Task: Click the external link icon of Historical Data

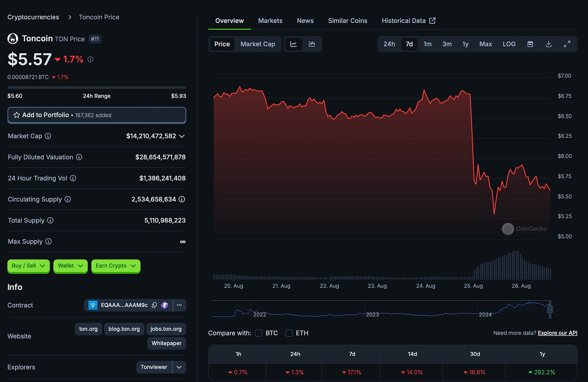Action: click(x=432, y=21)
